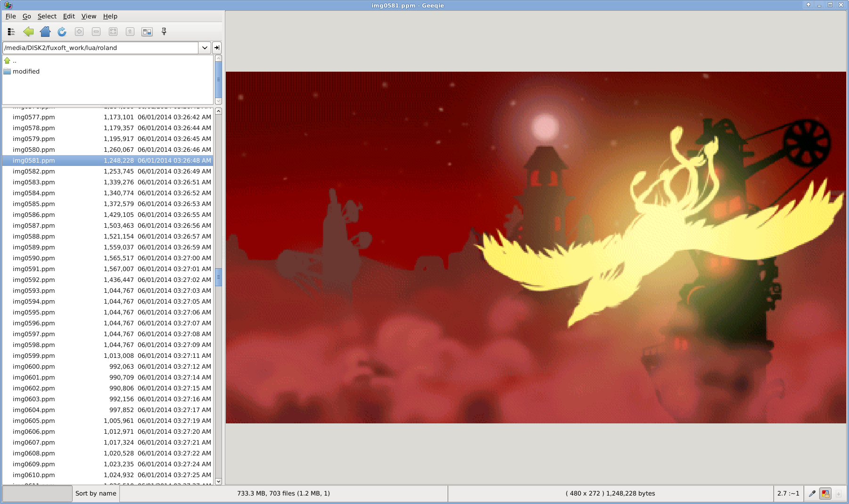
Task: Open the Go menu
Action: (x=27, y=16)
